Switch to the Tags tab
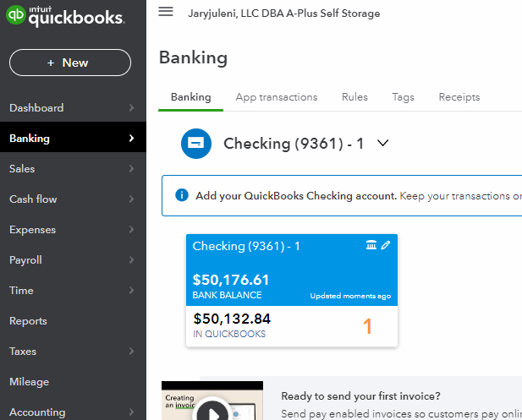Screen dimensions: 522x420 [x=404, y=97]
